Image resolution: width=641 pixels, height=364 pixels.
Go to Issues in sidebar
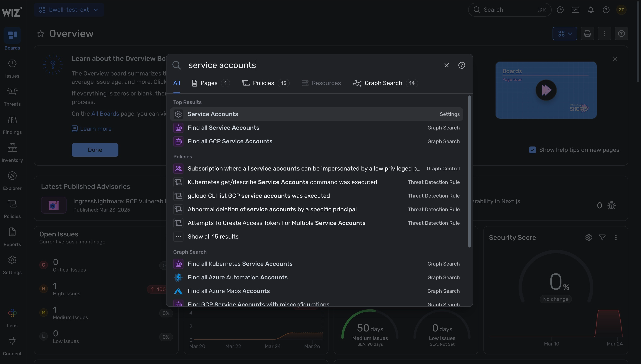12,68
